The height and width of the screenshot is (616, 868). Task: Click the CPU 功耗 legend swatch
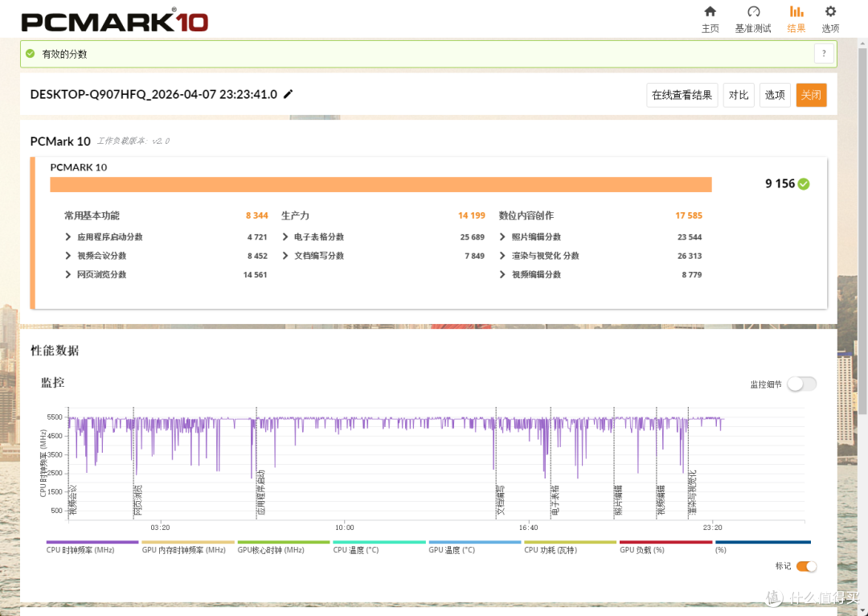[570, 542]
